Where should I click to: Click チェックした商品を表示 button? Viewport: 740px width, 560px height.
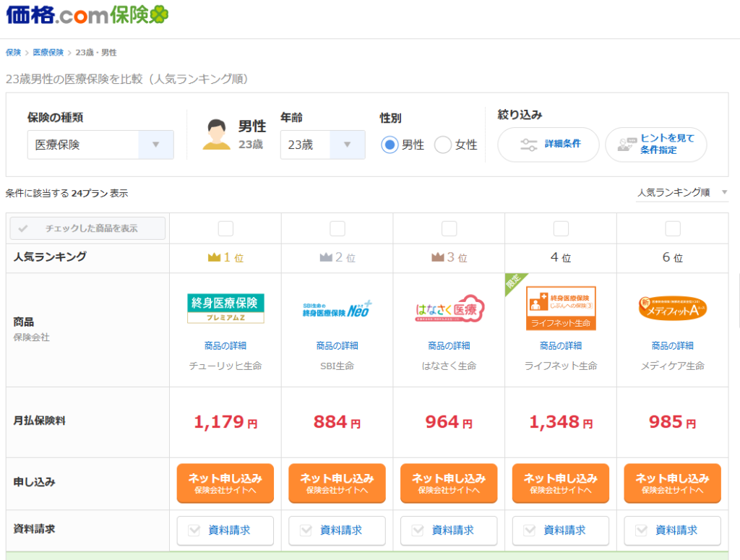[x=87, y=228]
